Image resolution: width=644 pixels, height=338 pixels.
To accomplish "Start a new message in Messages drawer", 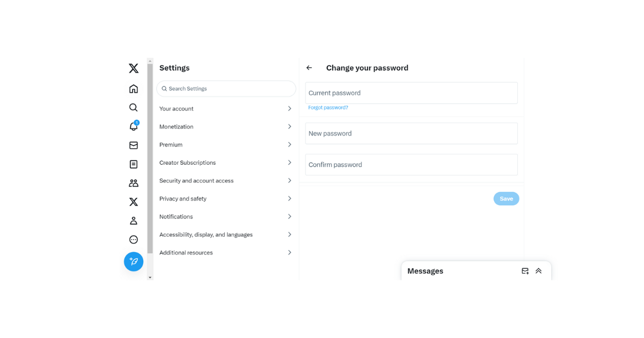I will coord(525,271).
